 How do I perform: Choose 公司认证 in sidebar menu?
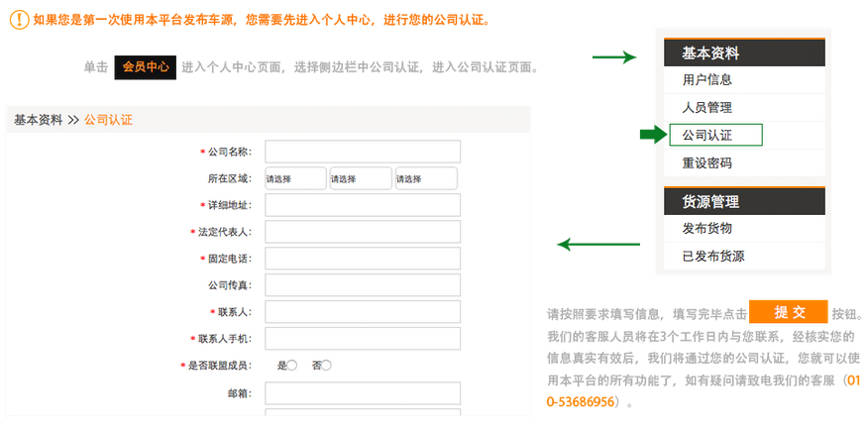tap(715, 135)
